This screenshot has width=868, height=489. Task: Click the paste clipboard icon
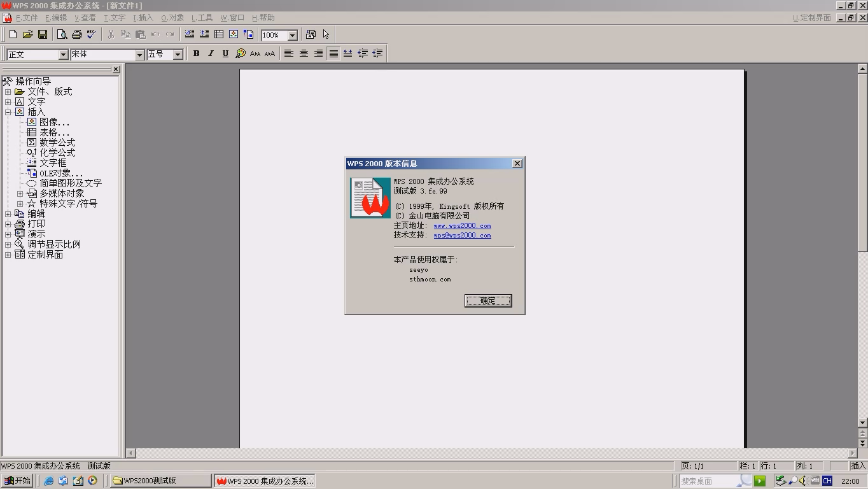140,34
